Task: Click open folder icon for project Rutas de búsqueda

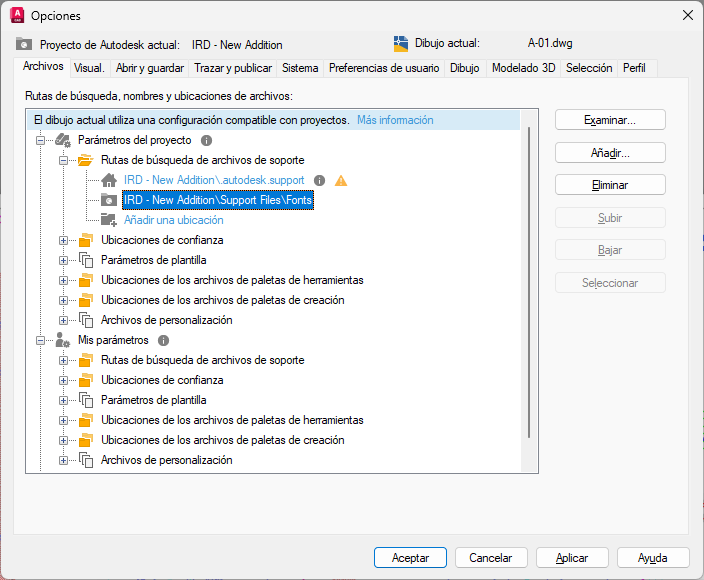Action: (x=85, y=160)
